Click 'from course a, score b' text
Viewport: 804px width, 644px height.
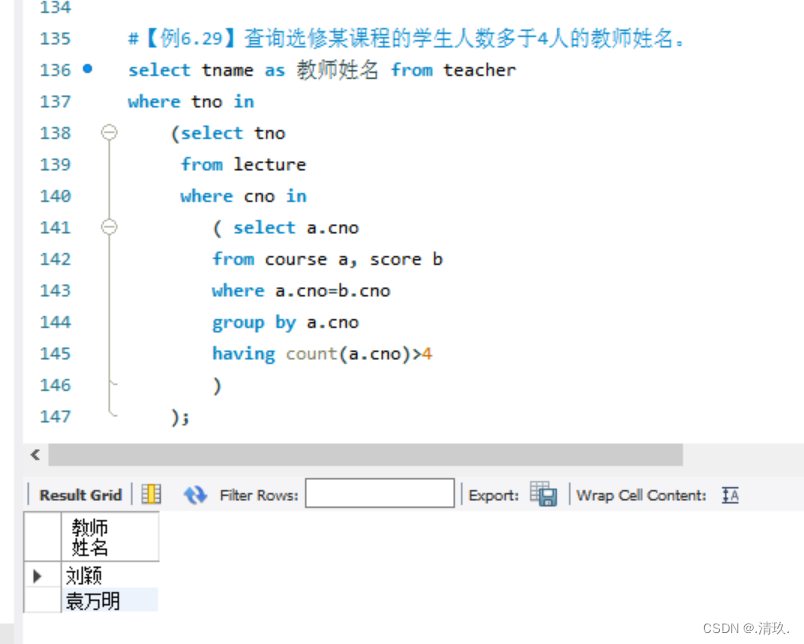click(x=328, y=259)
